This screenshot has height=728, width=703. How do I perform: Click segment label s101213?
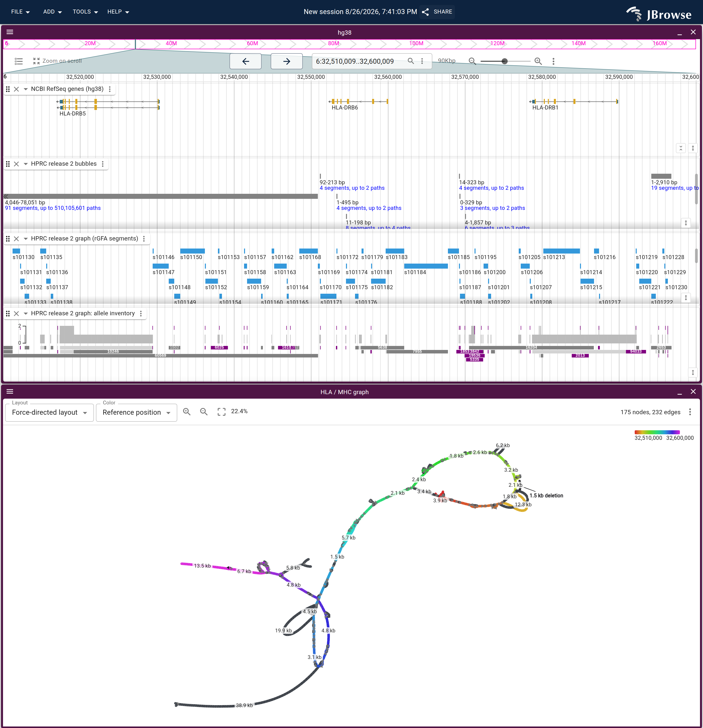click(x=554, y=257)
